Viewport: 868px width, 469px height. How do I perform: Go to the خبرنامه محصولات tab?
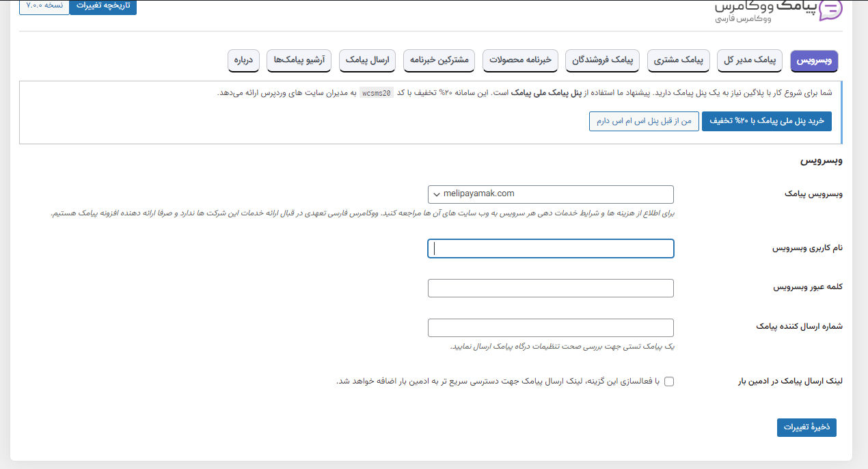coord(521,60)
